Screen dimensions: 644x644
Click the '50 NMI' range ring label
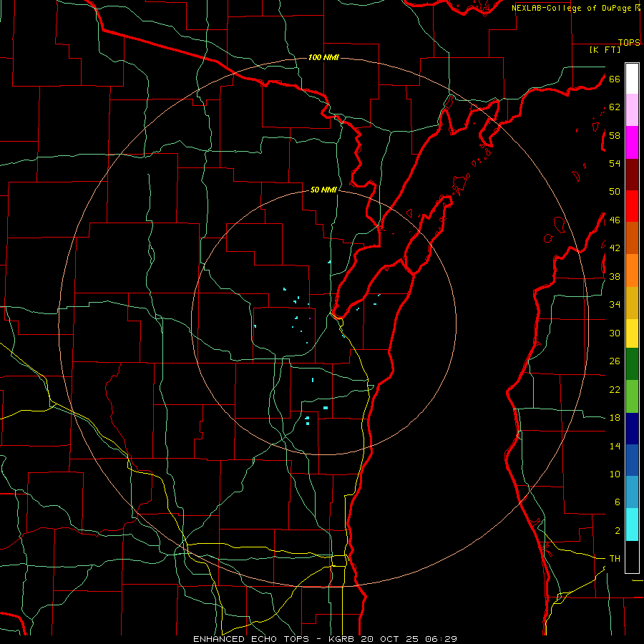(x=323, y=190)
